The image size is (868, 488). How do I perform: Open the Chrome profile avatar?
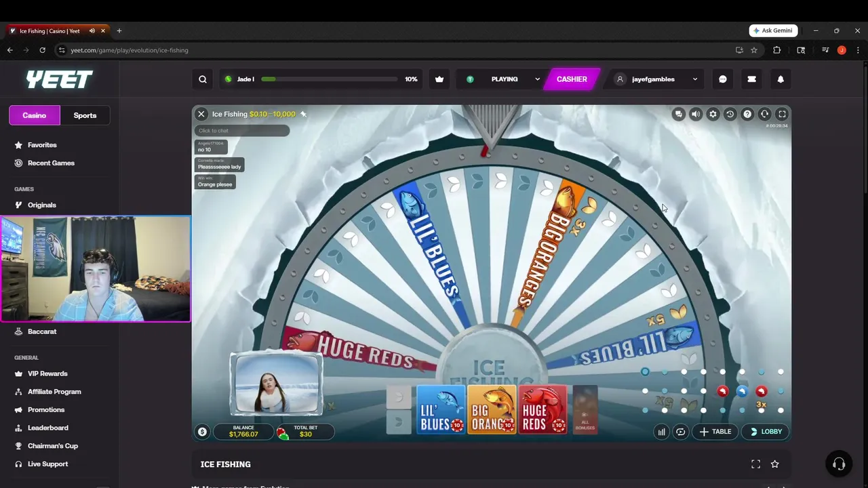[842, 50]
